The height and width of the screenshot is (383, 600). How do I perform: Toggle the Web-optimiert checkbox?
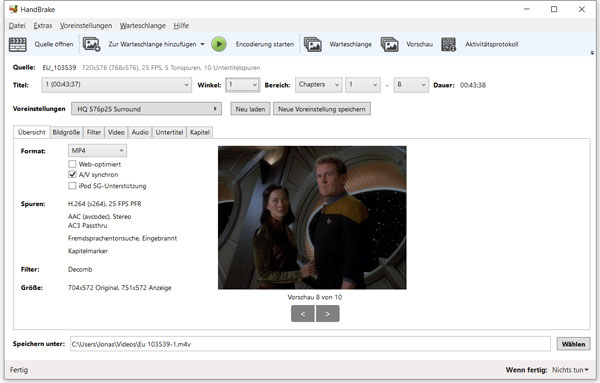pos(72,164)
